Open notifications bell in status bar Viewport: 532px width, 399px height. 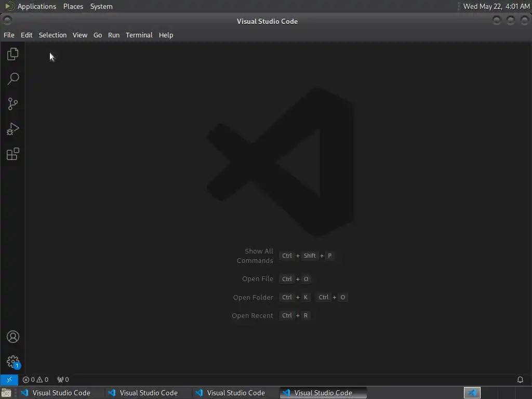click(x=520, y=380)
